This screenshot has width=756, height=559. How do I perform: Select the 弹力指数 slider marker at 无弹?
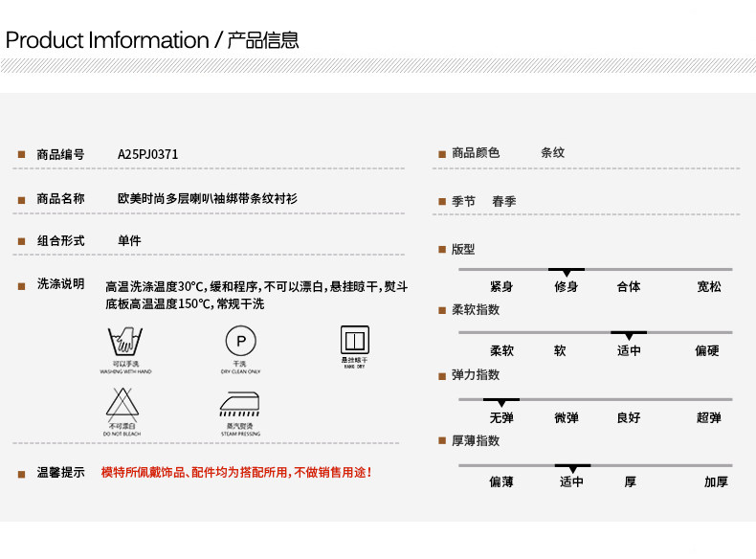coord(501,402)
